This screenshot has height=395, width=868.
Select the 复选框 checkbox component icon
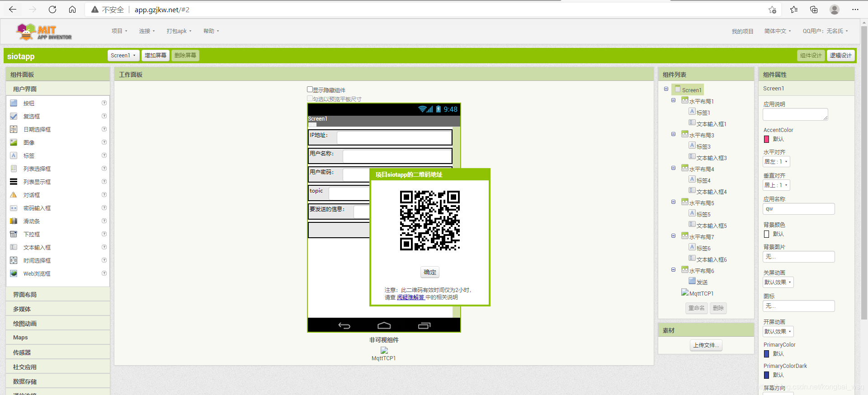tap(14, 116)
